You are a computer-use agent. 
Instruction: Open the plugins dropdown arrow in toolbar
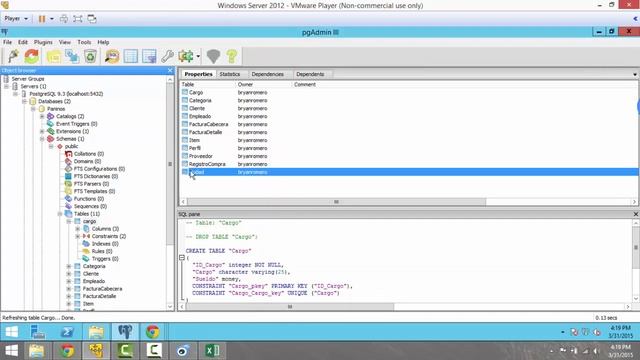click(198, 56)
